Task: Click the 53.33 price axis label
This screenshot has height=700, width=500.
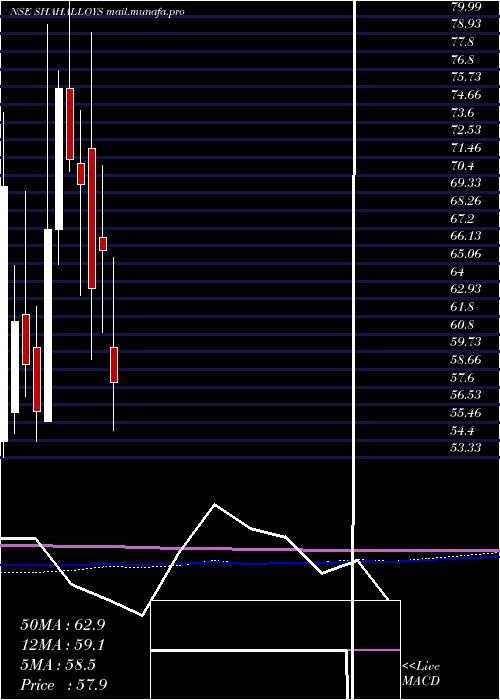Action: [x=466, y=448]
